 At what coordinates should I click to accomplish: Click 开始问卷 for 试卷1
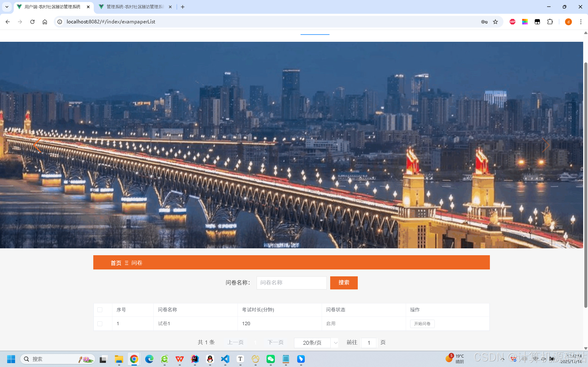point(422,324)
